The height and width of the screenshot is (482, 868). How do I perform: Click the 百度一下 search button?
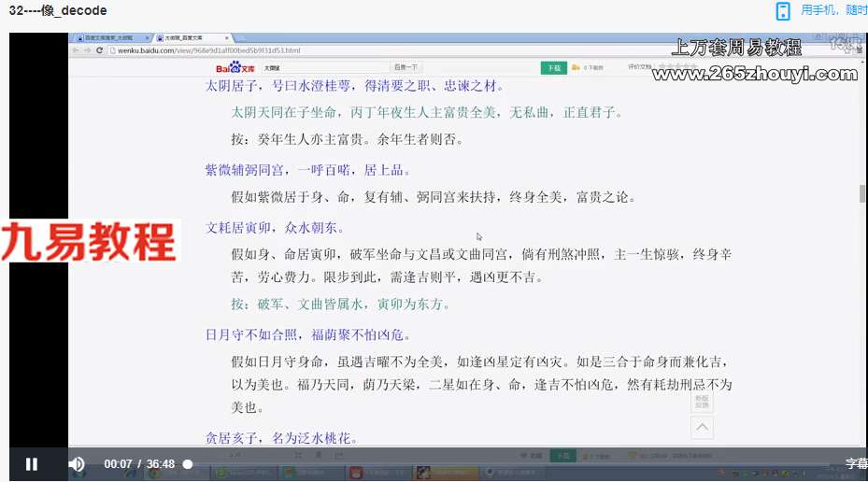pos(406,67)
